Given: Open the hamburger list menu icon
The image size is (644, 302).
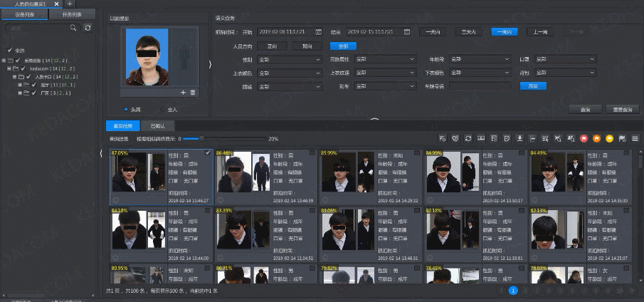Looking at the screenshot, I should pyautogui.click(x=635, y=139).
